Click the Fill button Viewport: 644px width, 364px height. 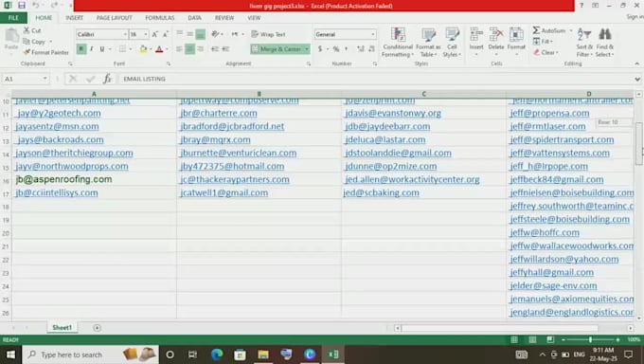[542, 42]
